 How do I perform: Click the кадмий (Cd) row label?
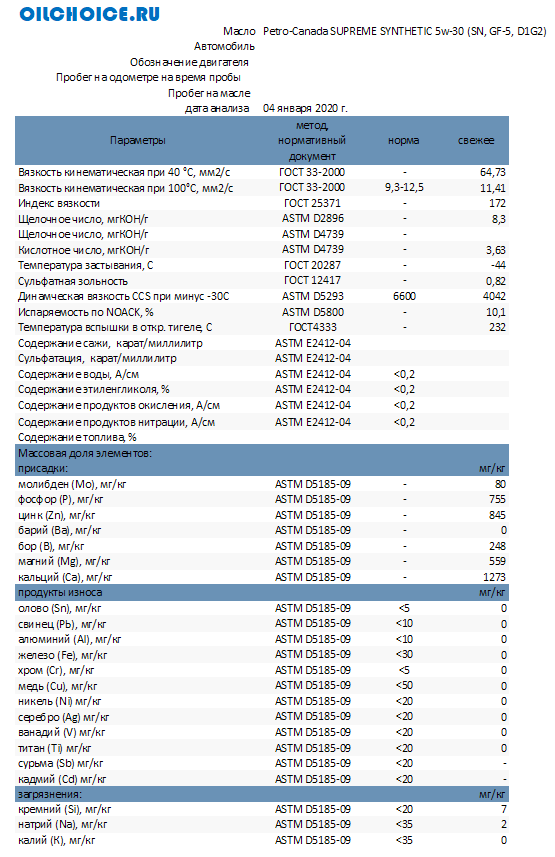[62, 779]
